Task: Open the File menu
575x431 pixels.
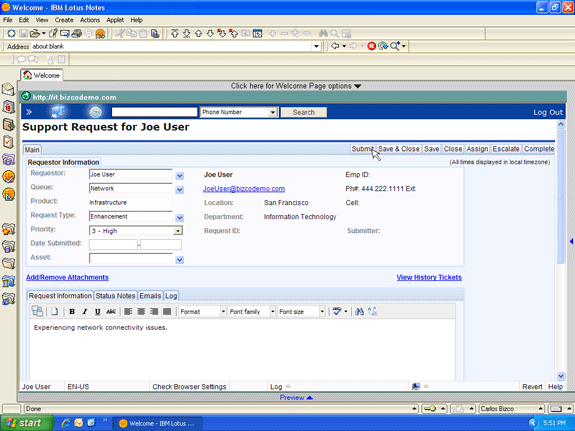Action: [8, 20]
